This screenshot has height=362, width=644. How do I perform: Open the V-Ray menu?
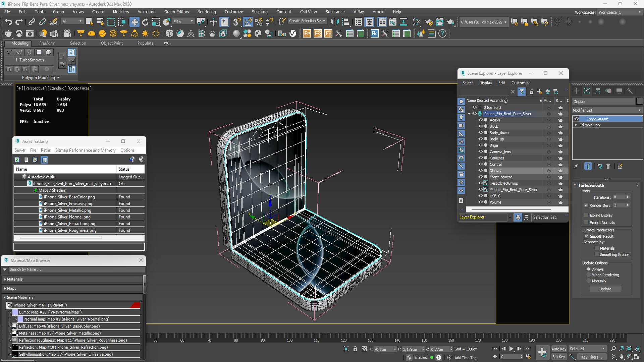(358, 12)
